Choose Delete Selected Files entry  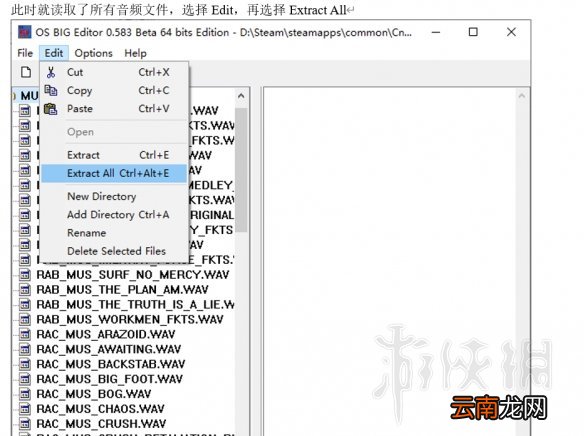pyautogui.click(x=114, y=251)
